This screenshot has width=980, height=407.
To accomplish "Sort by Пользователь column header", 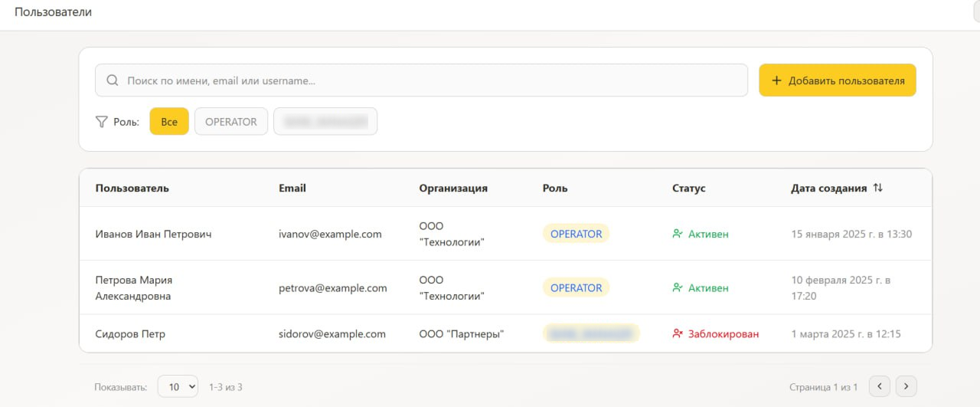I will pos(132,188).
